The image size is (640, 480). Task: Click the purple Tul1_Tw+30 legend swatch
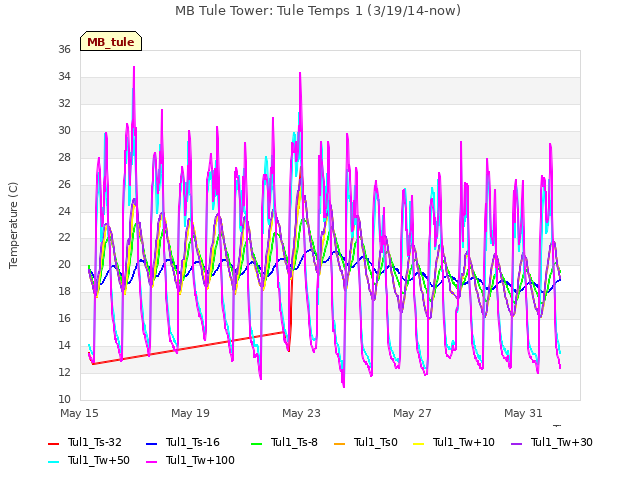tap(517, 443)
